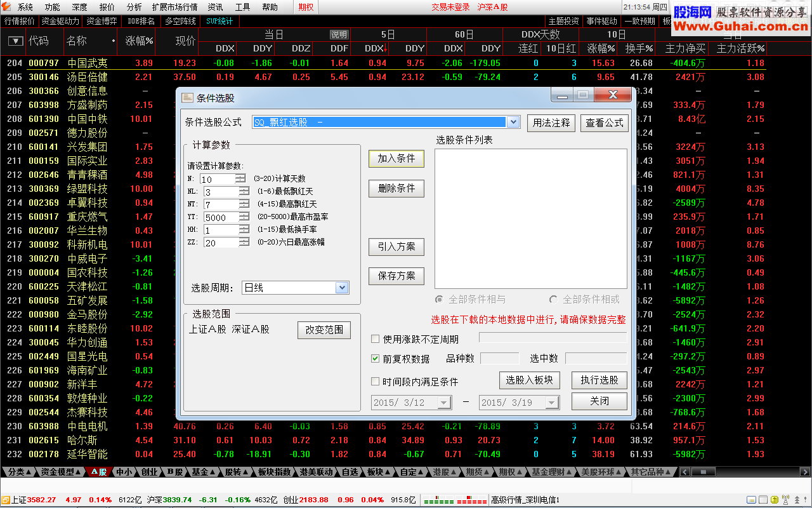Viewport: 812px width, 508px height.
Task: Click the orange application logo icon
Action: (7, 7)
